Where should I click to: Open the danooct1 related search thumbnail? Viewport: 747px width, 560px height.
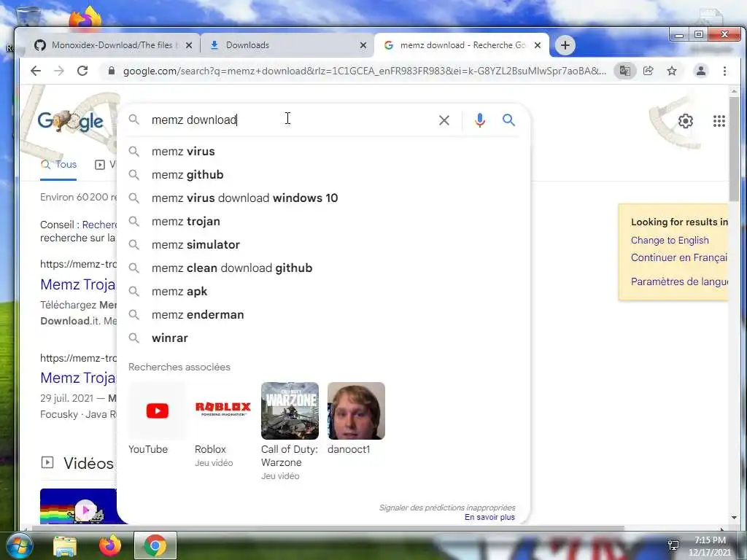pyautogui.click(x=356, y=411)
